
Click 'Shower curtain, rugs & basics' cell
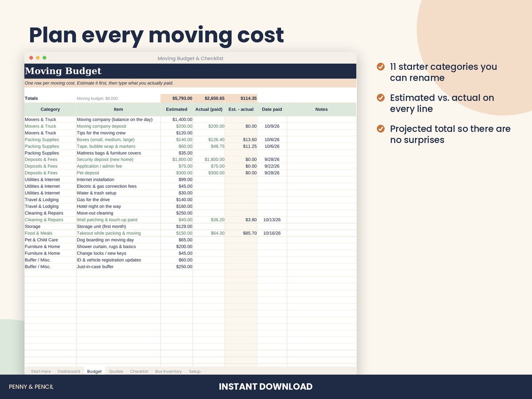point(118,246)
